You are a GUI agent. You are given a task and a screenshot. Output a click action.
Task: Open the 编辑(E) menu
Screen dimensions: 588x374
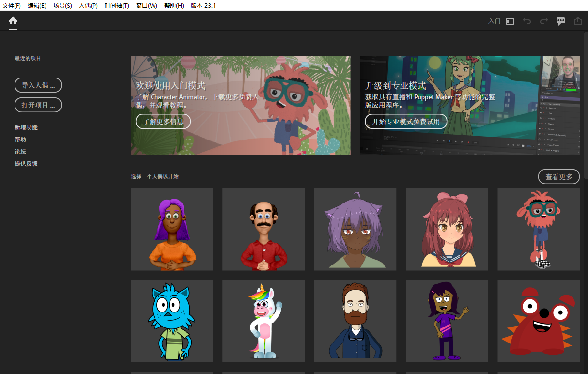(37, 5)
